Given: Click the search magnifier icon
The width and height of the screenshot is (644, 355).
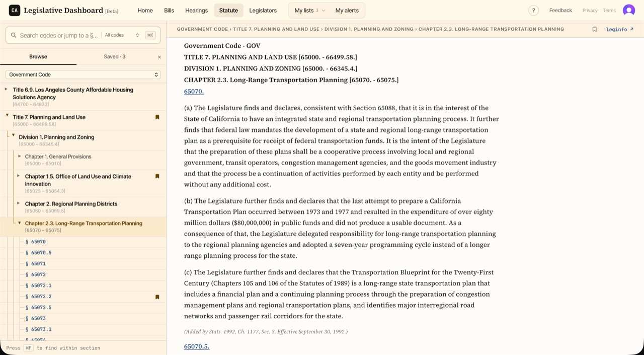Looking at the screenshot, I should (14, 35).
